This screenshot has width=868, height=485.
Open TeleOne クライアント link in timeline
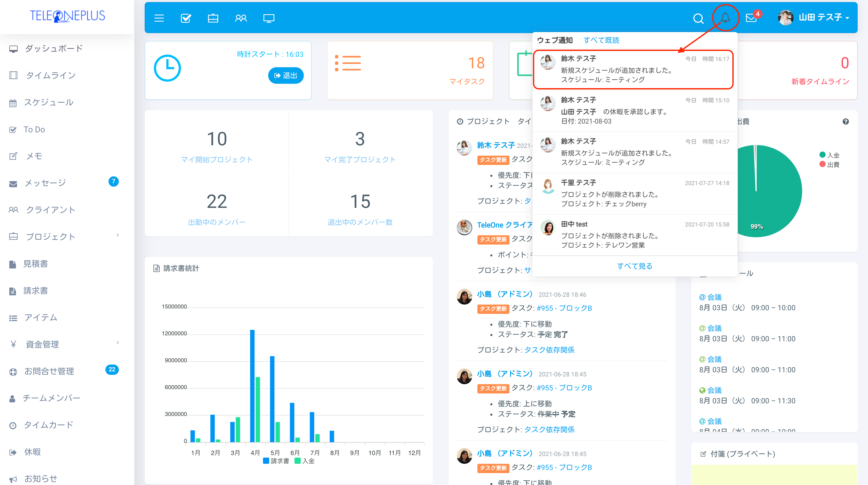[x=505, y=225]
